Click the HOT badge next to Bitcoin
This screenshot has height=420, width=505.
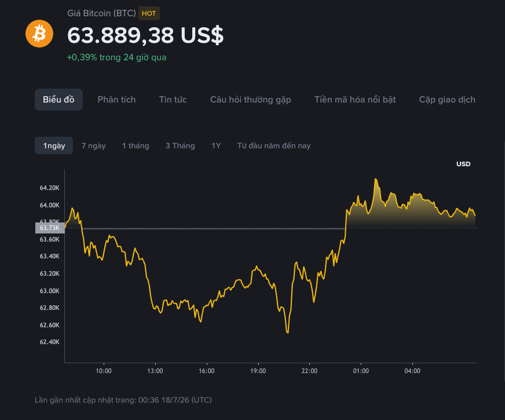coord(149,13)
